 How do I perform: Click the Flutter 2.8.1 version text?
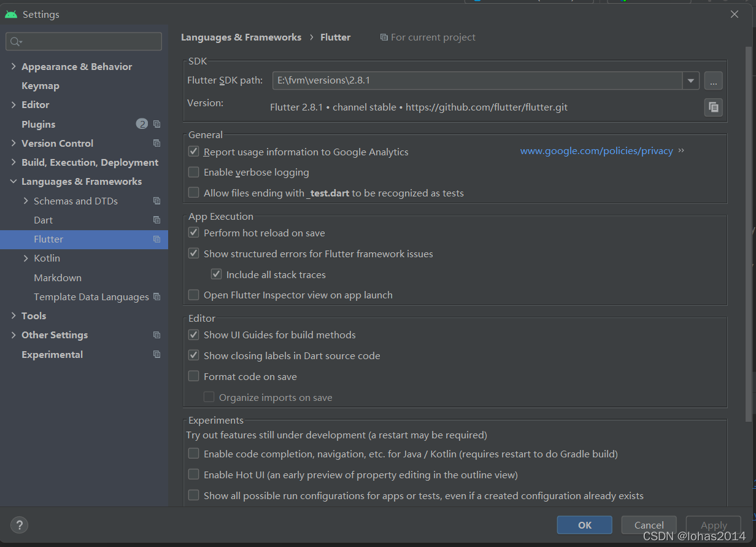click(418, 107)
